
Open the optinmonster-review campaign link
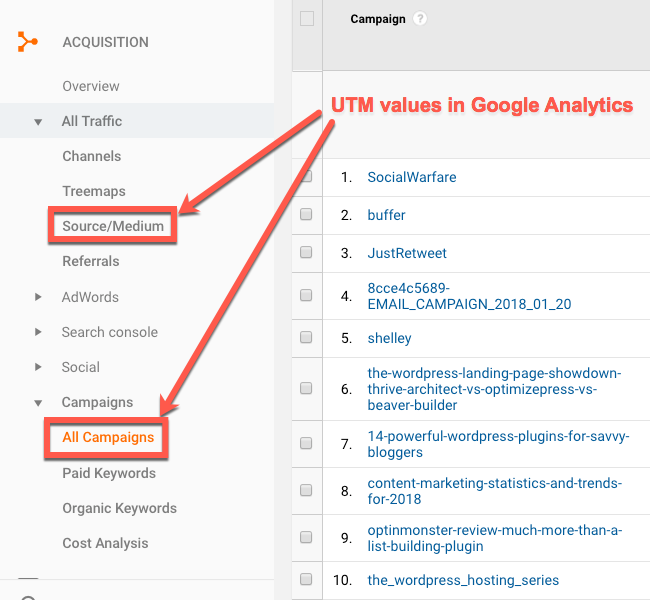(495, 538)
